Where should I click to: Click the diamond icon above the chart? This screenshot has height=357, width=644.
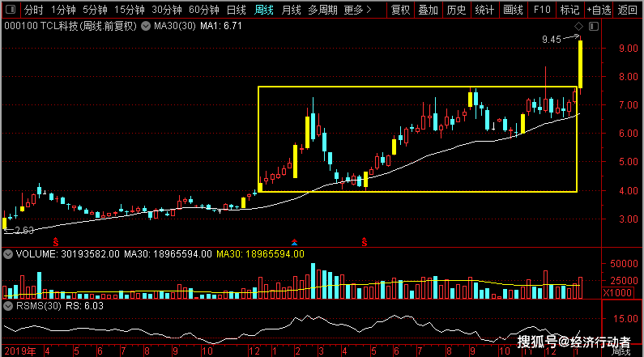tap(578, 26)
